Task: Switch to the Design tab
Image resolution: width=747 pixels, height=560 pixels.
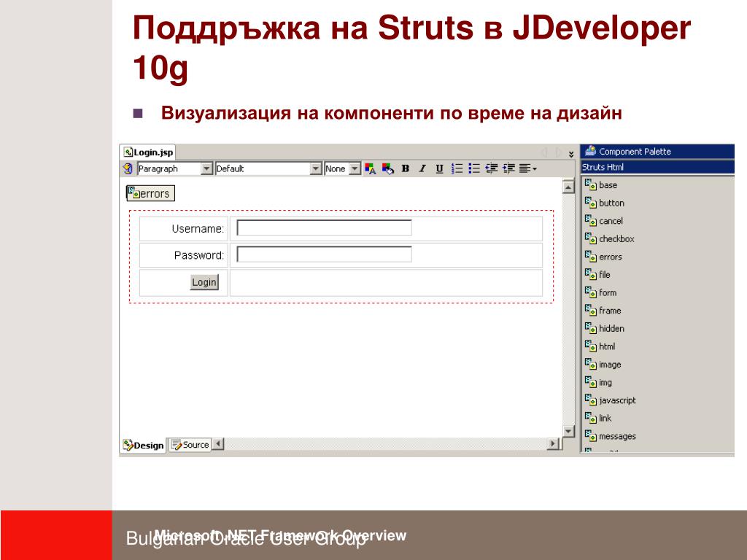Action: (x=143, y=446)
